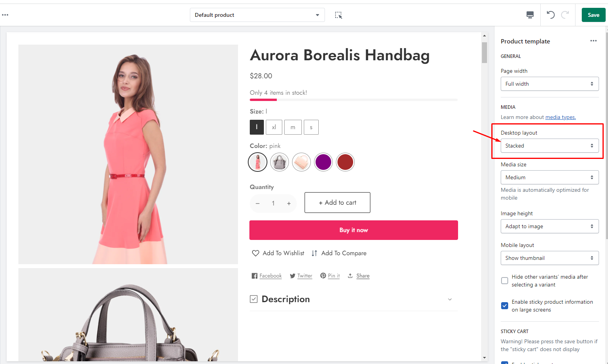This screenshot has height=364, width=608.
Task: Click the inspector selection icon
Action: (x=339, y=15)
